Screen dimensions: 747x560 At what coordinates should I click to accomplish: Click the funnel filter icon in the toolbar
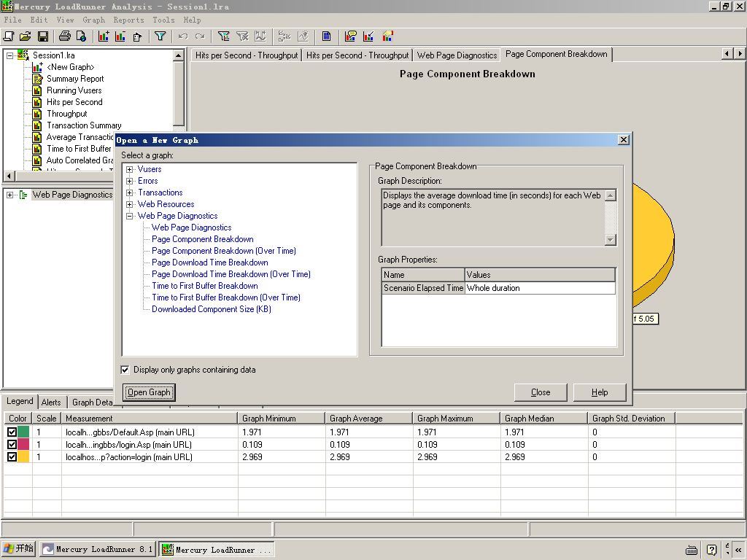tap(160, 36)
